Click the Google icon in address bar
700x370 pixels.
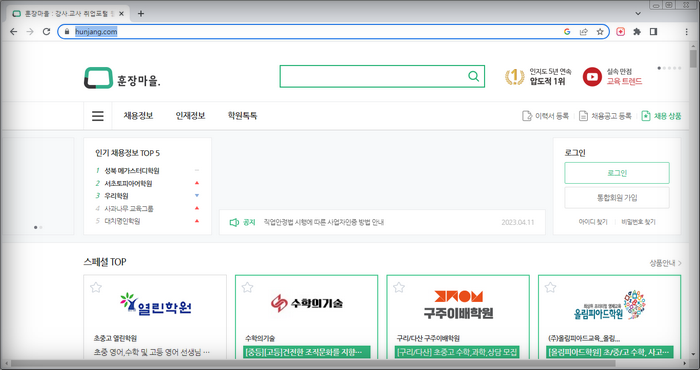(x=567, y=32)
